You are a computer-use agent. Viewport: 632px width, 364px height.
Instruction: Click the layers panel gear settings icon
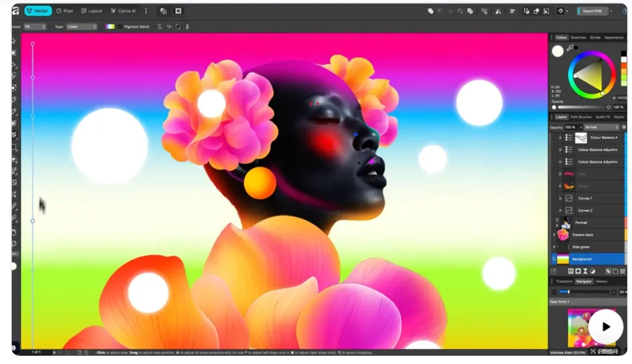(x=624, y=127)
